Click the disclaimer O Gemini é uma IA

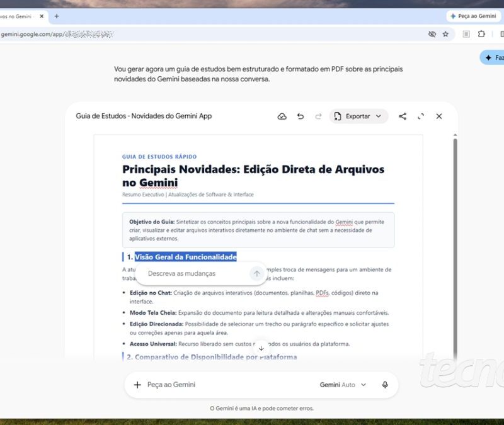tap(261, 408)
